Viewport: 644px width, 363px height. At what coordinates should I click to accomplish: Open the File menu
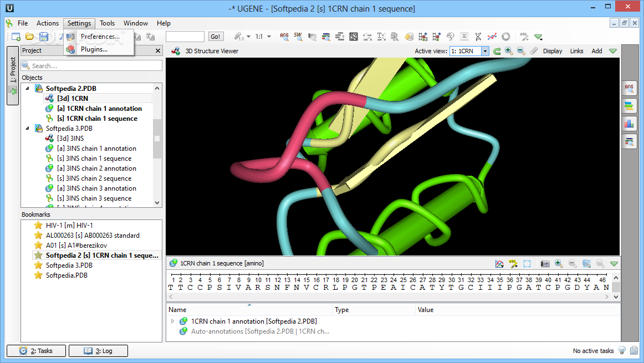pyautogui.click(x=23, y=23)
